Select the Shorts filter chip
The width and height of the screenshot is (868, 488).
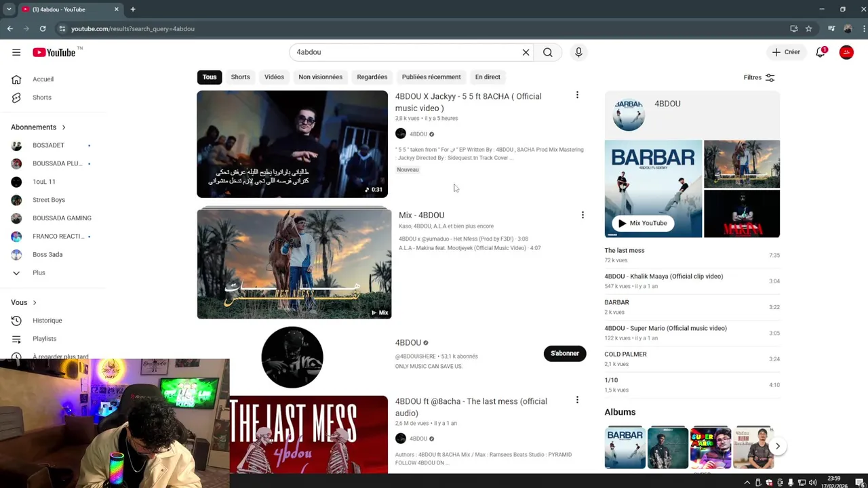pyautogui.click(x=240, y=77)
